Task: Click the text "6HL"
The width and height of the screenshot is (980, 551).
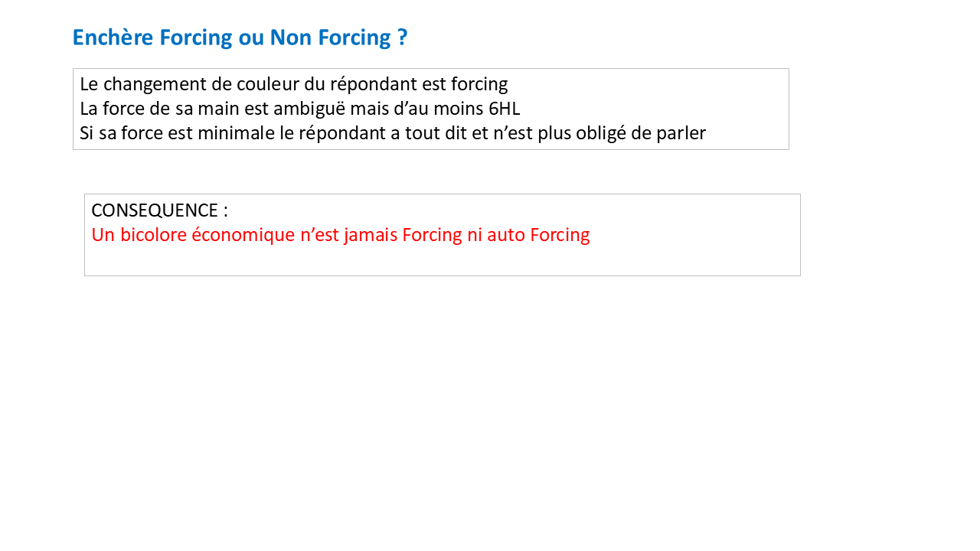Action: tap(504, 109)
